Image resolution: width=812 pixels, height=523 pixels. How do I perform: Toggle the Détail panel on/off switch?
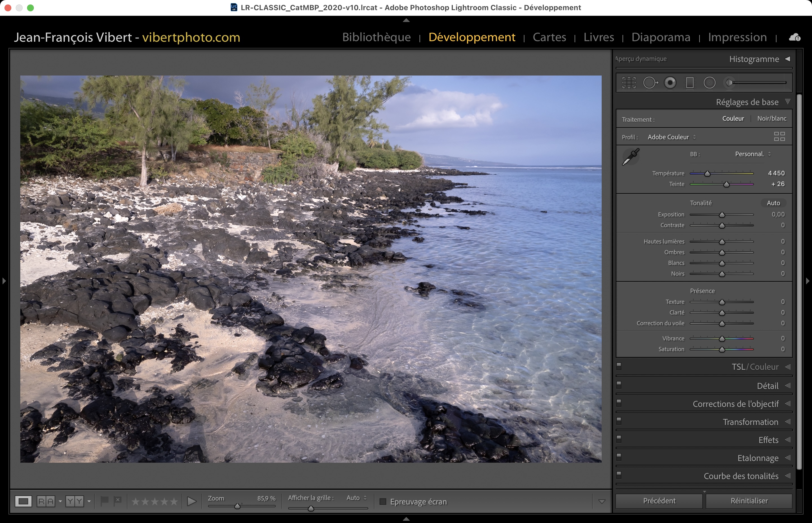point(619,385)
